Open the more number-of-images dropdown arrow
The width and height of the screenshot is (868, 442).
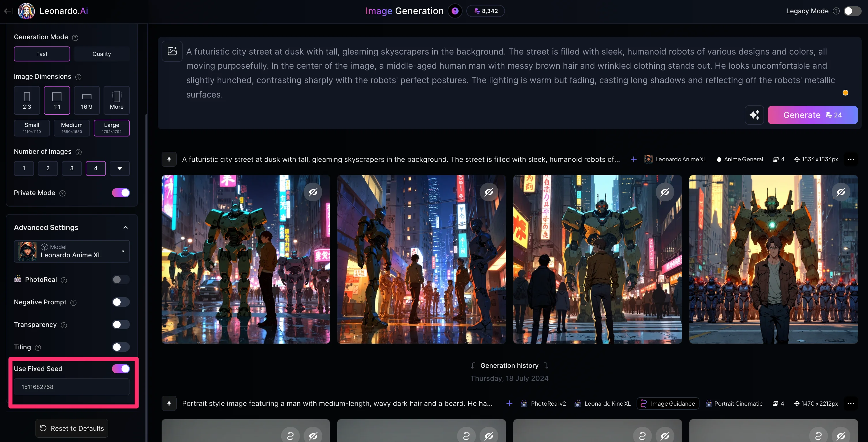coord(120,168)
